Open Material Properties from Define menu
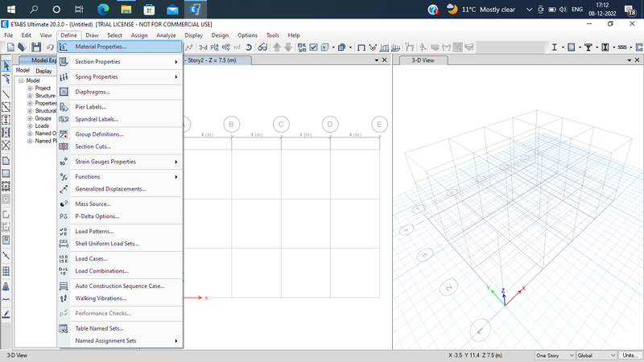The height and width of the screenshot is (362, 644). [119, 47]
